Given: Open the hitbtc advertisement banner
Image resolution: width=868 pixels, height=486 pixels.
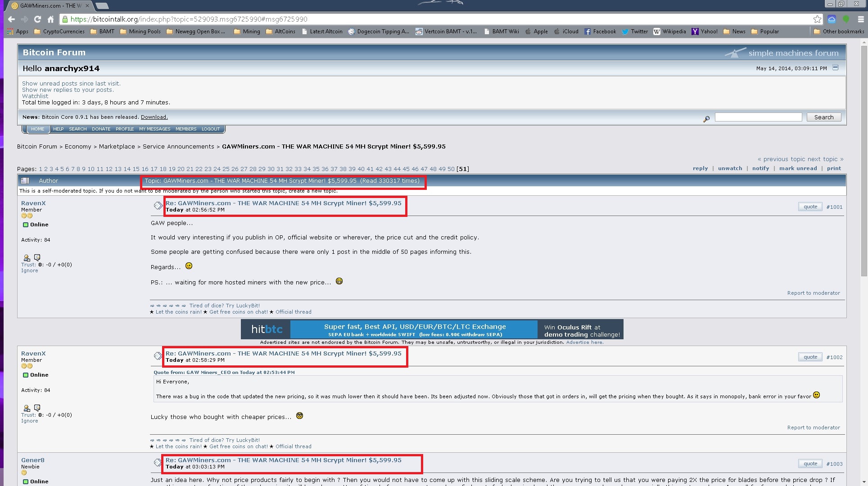Looking at the screenshot, I should (x=432, y=329).
